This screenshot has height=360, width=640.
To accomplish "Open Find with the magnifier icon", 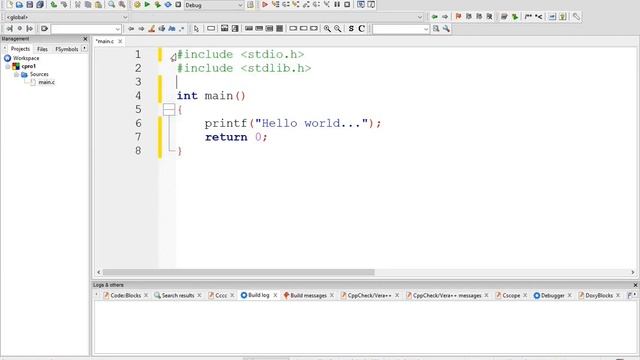I will [111, 5].
